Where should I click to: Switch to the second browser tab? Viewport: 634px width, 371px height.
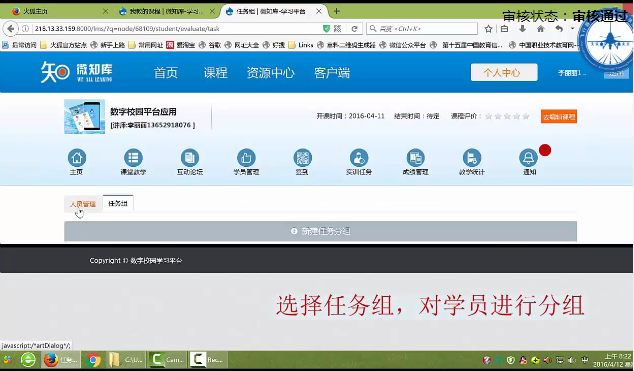(x=166, y=11)
